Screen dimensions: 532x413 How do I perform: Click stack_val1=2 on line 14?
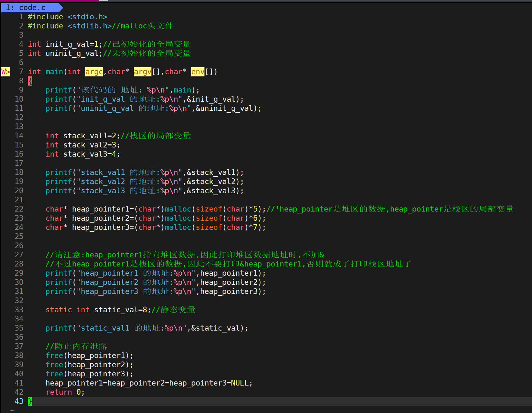(x=90, y=136)
